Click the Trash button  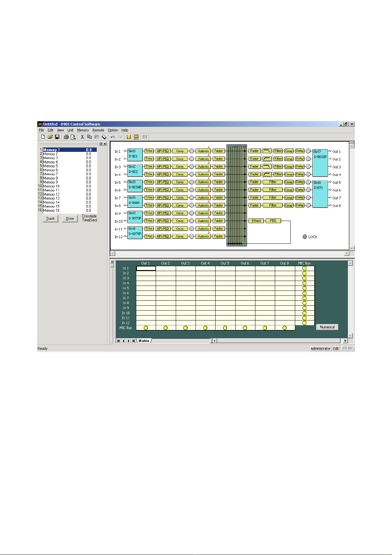50,218
